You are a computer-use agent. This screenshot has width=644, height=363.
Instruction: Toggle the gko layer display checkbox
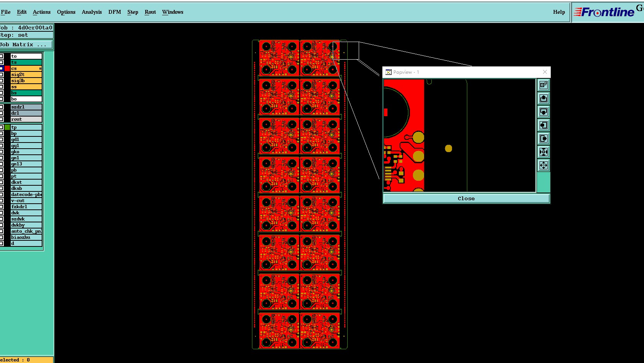point(2,152)
